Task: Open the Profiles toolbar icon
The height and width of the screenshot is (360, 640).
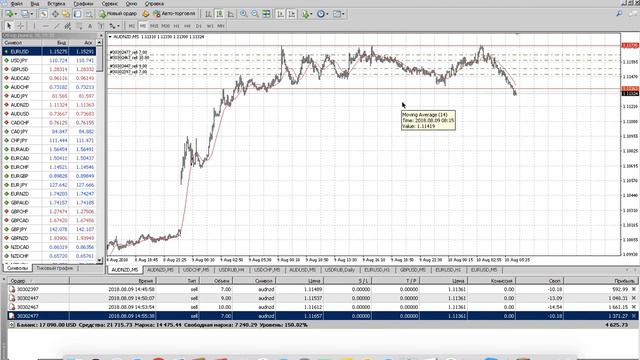Action: [x=25, y=14]
